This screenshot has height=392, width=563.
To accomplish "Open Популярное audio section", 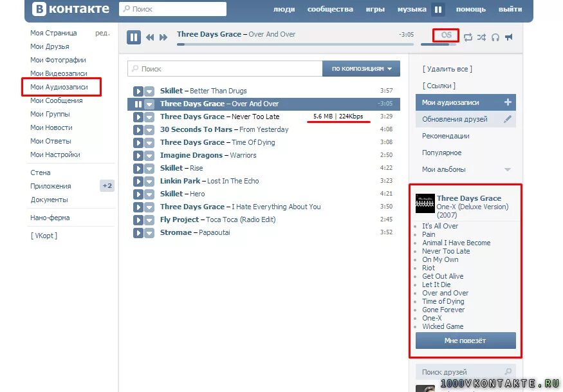I will point(441,153).
